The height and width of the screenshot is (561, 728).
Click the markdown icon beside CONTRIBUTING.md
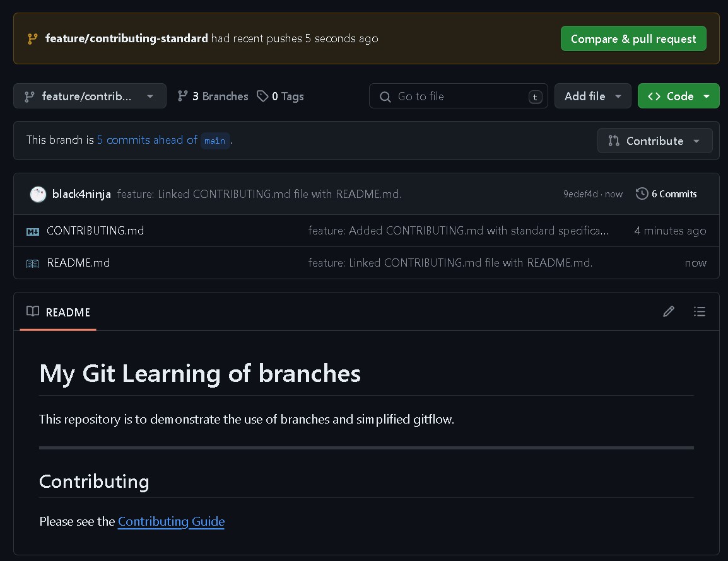(33, 231)
